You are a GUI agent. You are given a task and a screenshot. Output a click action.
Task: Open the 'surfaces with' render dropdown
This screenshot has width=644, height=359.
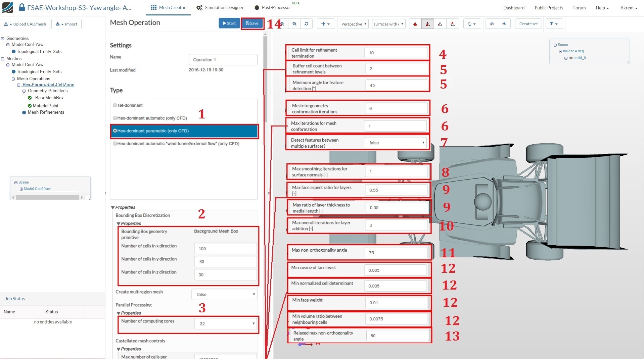pyautogui.click(x=388, y=24)
